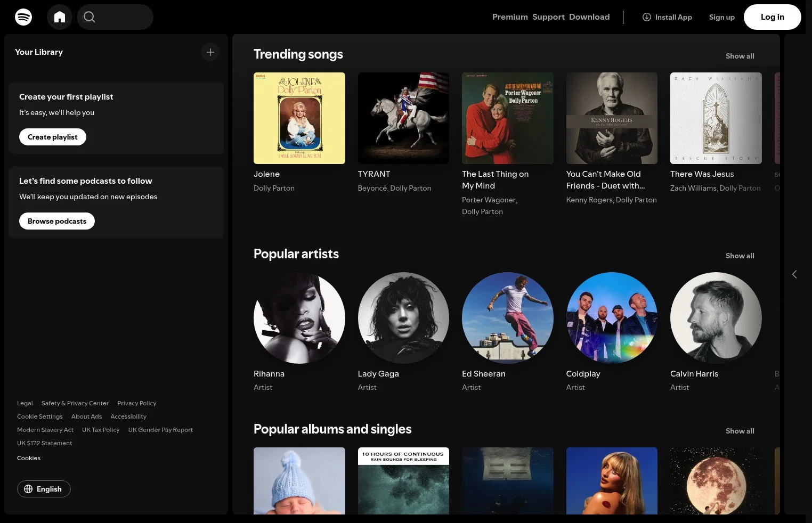
Task: Click the Create playlist button
Action: pos(53,137)
